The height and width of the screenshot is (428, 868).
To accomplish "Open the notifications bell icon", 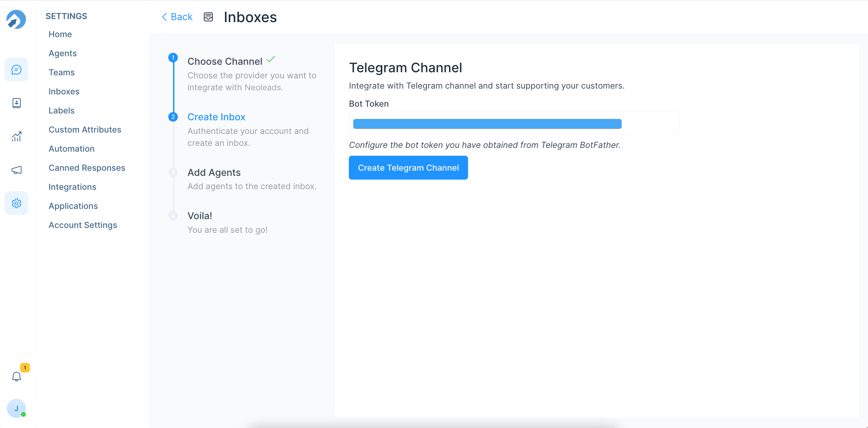I will (x=16, y=376).
